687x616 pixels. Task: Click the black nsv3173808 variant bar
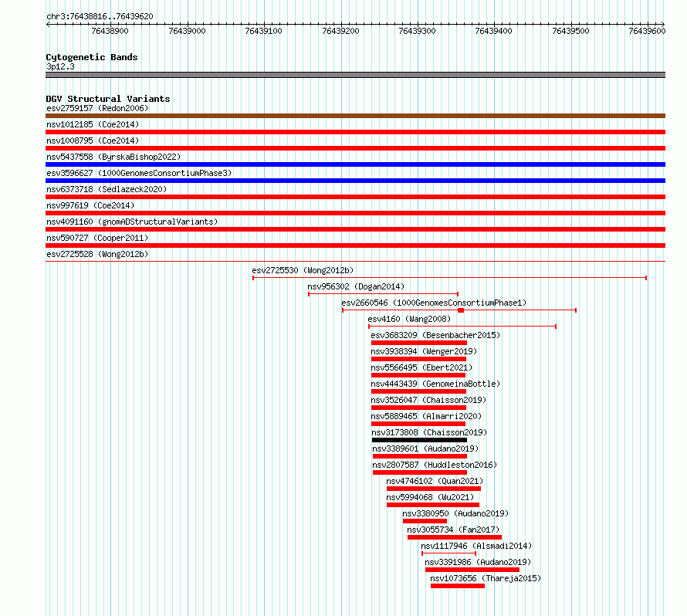419,440
